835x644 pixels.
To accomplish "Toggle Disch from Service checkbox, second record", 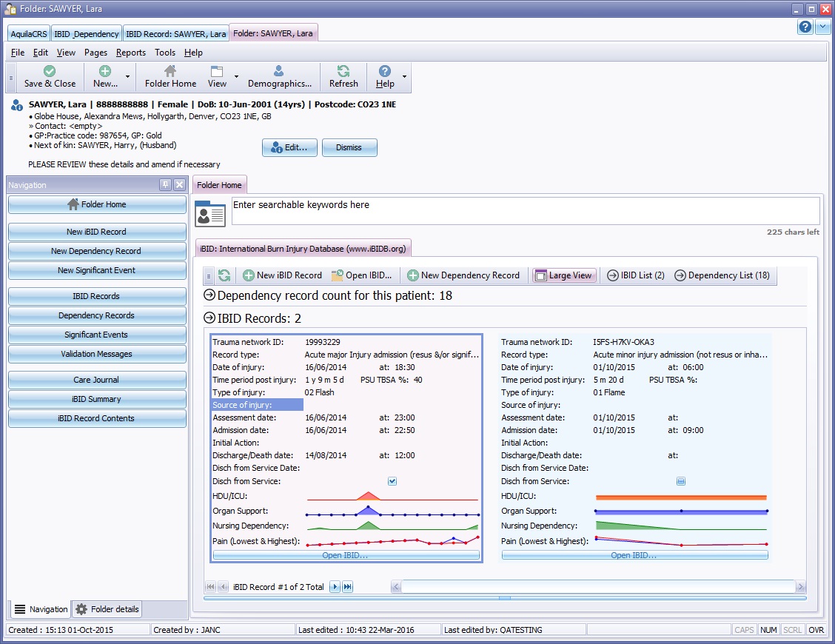I will pos(681,481).
